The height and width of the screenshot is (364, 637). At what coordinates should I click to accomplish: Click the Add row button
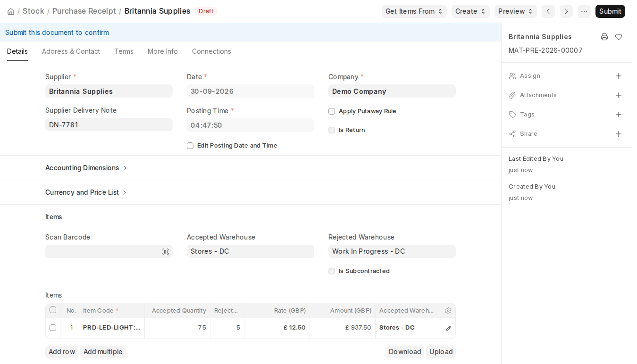pyautogui.click(x=62, y=352)
